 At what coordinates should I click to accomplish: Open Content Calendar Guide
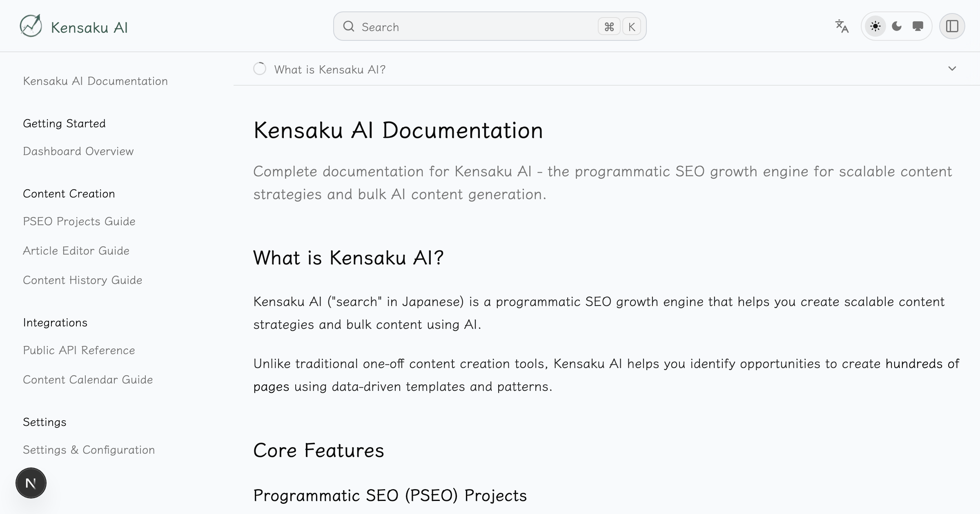pyautogui.click(x=88, y=379)
